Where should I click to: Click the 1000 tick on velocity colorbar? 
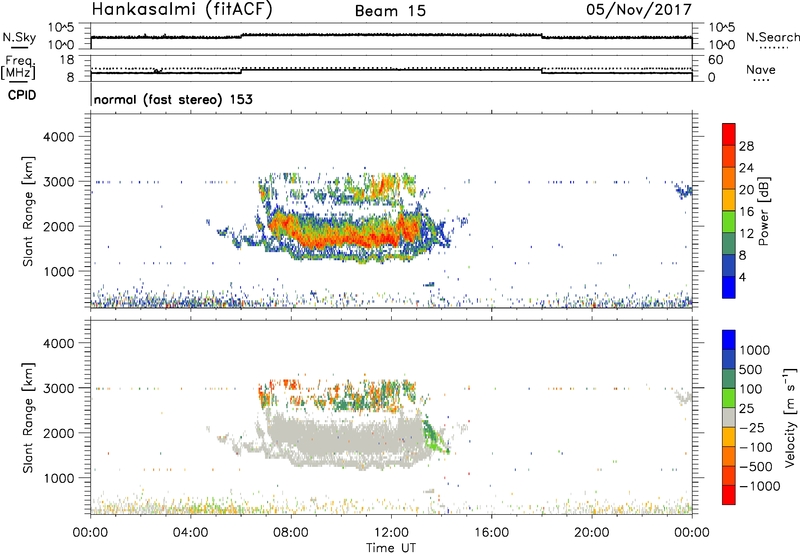[755, 350]
